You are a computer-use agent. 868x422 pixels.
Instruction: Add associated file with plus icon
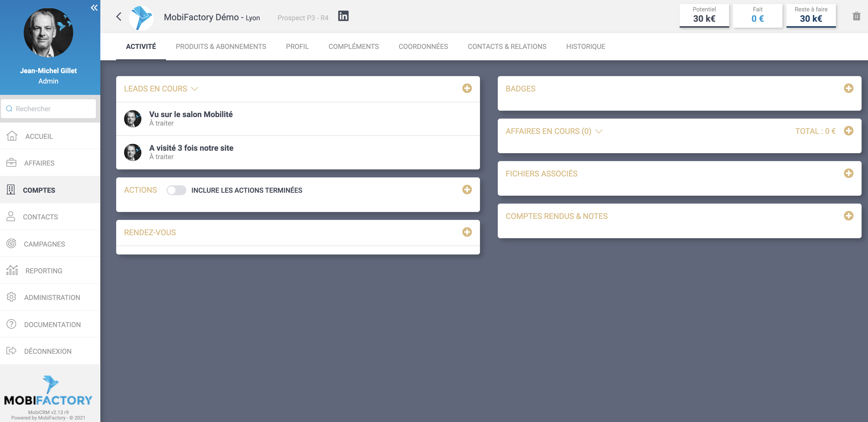click(x=848, y=173)
